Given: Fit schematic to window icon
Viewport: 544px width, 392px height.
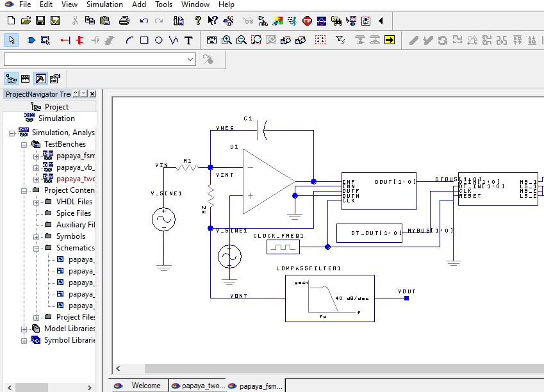Looking at the screenshot, I should coord(211,40).
